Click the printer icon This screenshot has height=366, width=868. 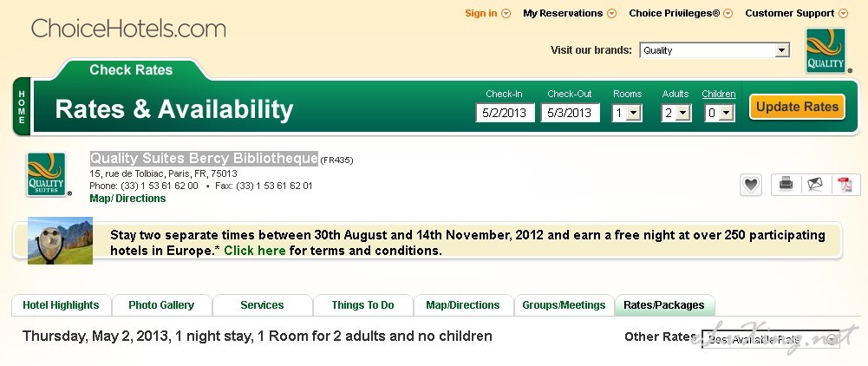[786, 185]
